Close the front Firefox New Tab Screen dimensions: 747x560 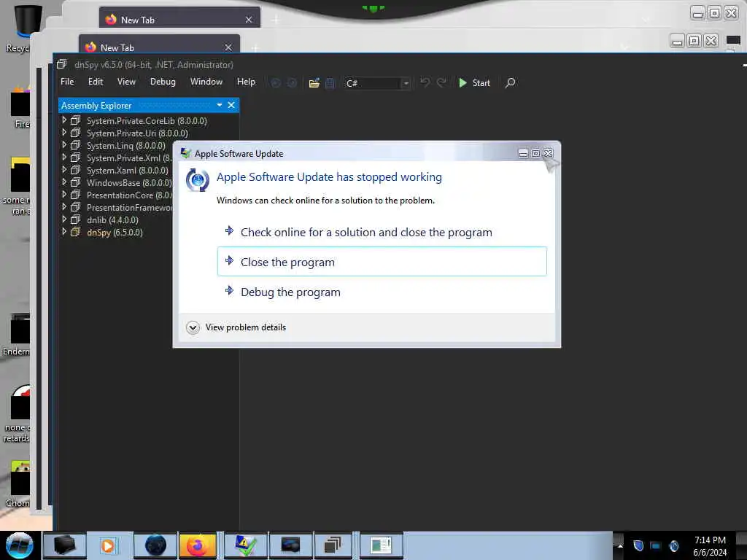[x=228, y=47]
